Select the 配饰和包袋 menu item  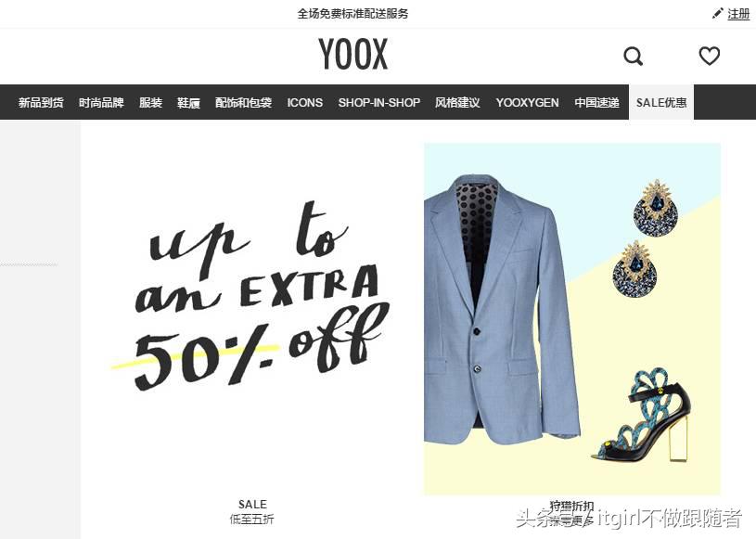(x=243, y=103)
